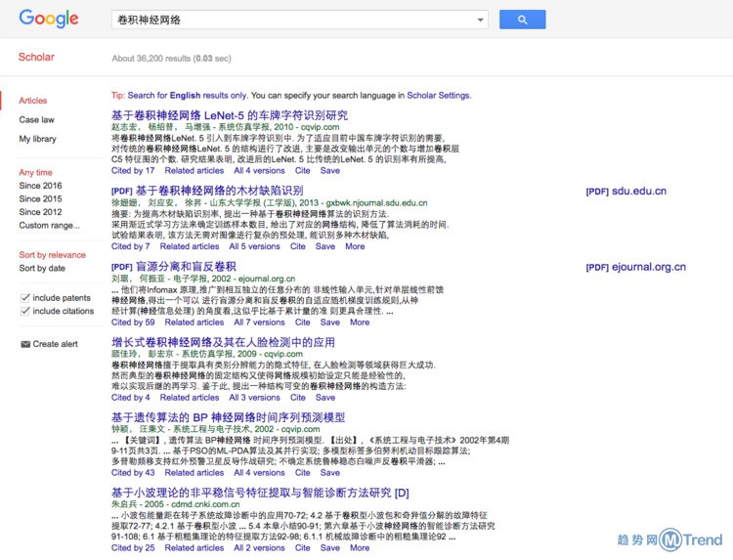Click Cited by 43
733x560 pixels.
(133, 473)
